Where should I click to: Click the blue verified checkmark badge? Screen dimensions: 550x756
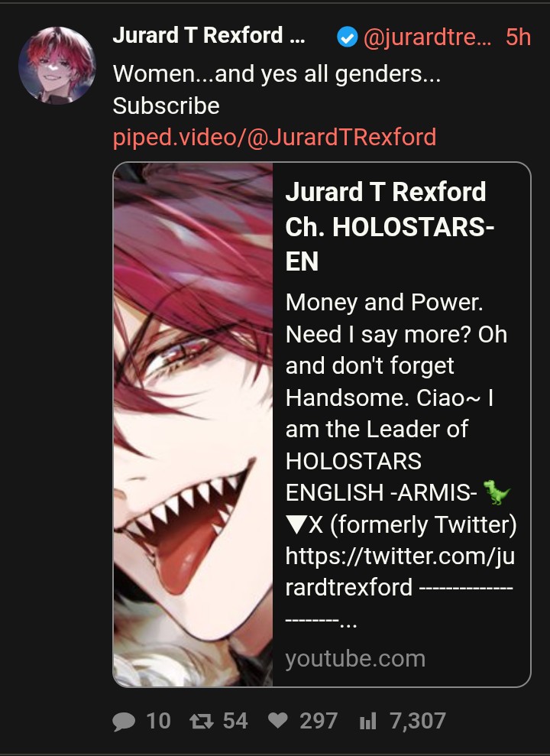tap(348, 37)
